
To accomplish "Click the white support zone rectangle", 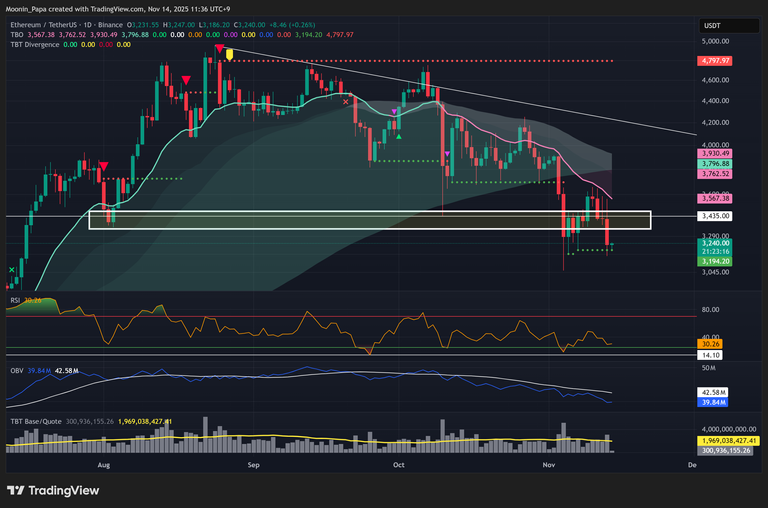I will coord(370,220).
